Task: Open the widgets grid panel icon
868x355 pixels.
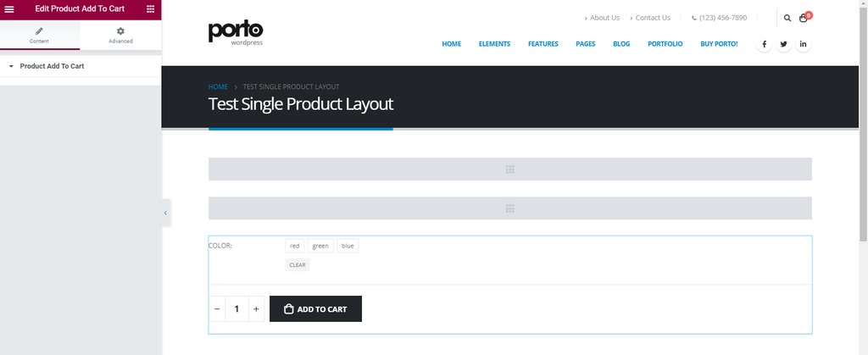Action: pos(151,8)
